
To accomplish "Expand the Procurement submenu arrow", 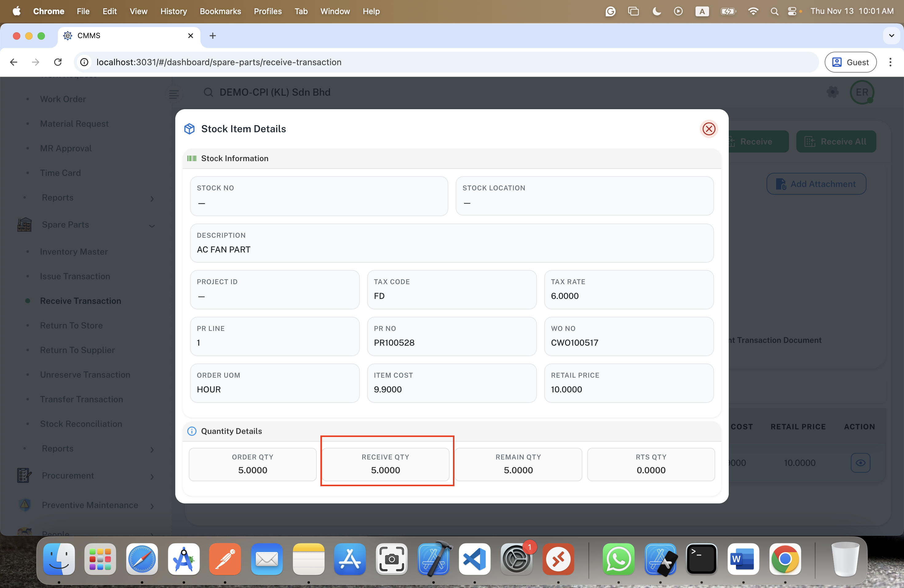I will click(x=152, y=476).
